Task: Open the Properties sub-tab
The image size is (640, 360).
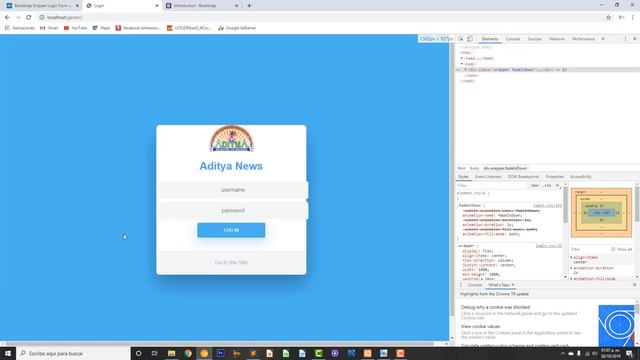Action: [x=554, y=177]
